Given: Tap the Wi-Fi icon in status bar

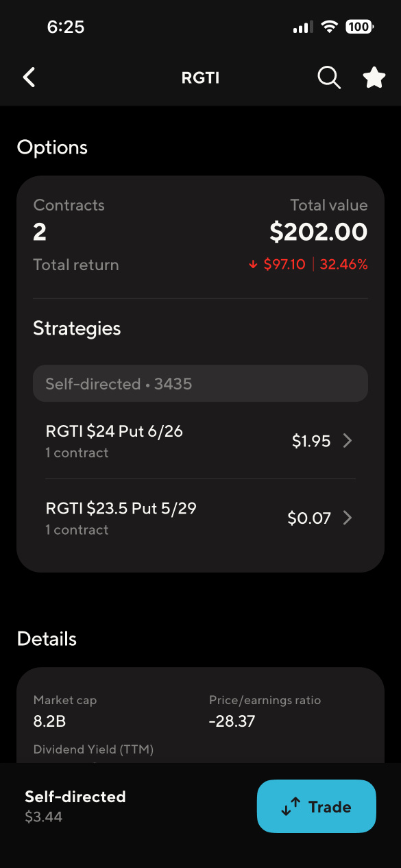Looking at the screenshot, I should pyautogui.click(x=330, y=27).
